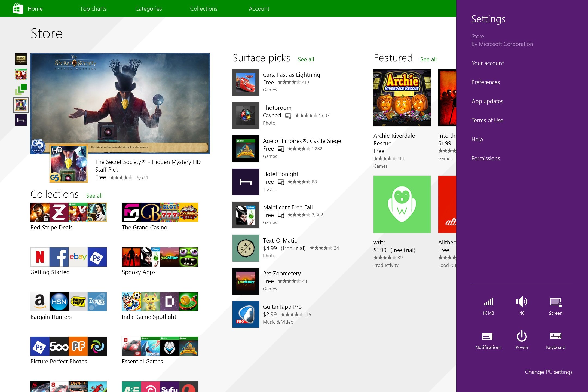Click the Store logo icon in the top bar
This screenshot has width=588, height=392.
tap(18, 8)
